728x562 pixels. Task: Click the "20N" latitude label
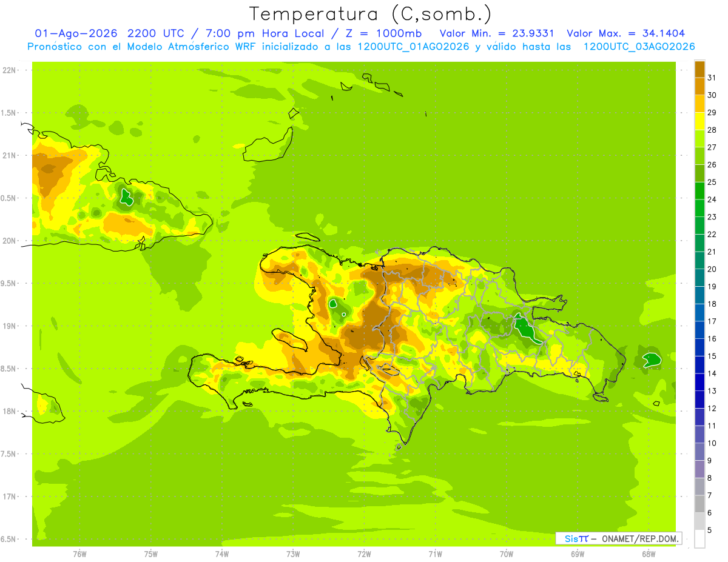tap(10, 241)
